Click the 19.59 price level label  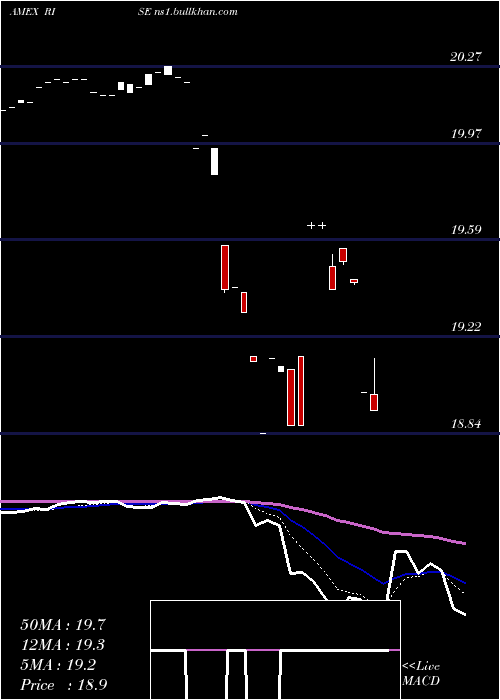point(466,230)
